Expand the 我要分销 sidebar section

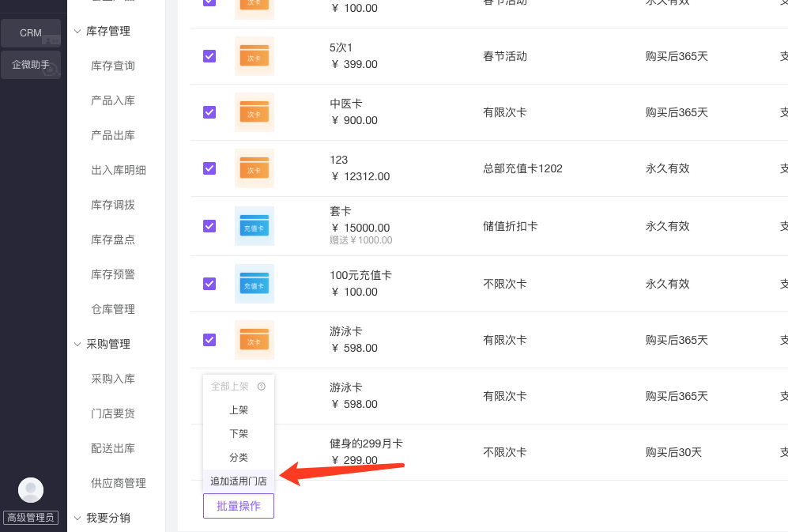click(77, 519)
